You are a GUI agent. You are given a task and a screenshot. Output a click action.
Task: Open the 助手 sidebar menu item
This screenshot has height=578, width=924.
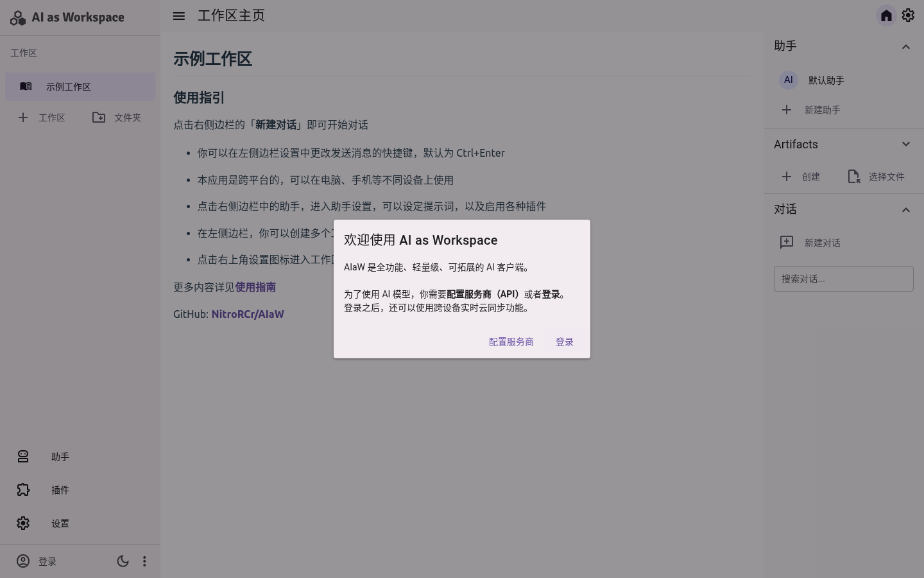(x=80, y=457)
